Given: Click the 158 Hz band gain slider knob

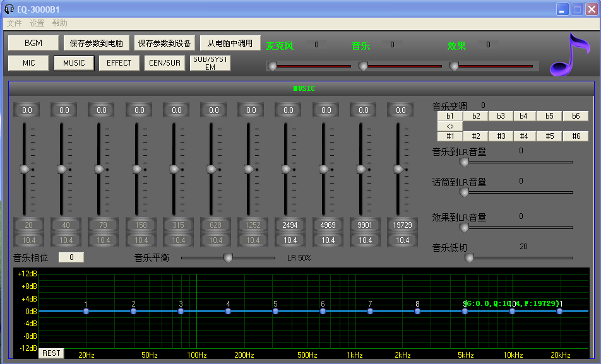Looking at the screenshot, I should tap(137, 169).
